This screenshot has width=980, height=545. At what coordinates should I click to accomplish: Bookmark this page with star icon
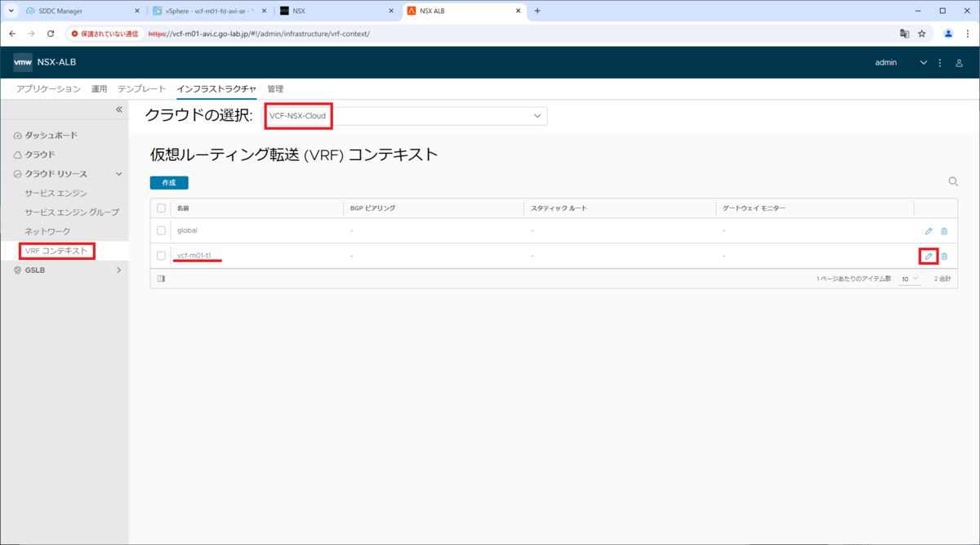tap(922, 34)
